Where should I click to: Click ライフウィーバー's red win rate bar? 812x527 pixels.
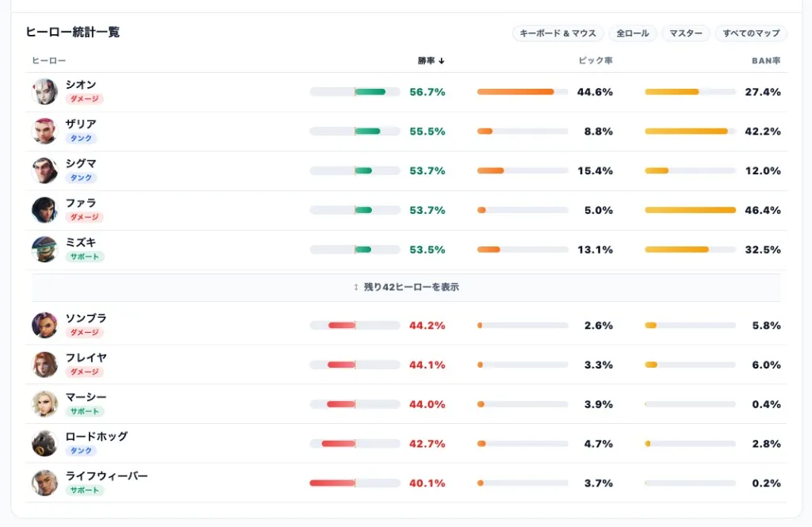pos(332,483)
